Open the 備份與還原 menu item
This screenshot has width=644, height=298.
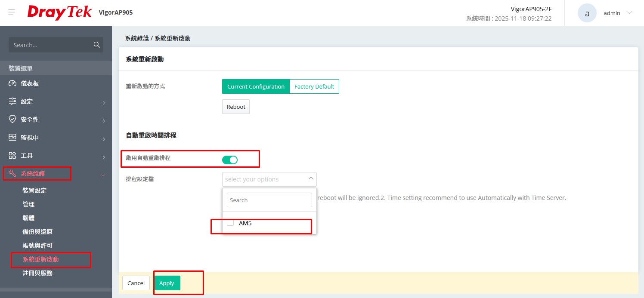pyautogui.click(x=37, y=232)
